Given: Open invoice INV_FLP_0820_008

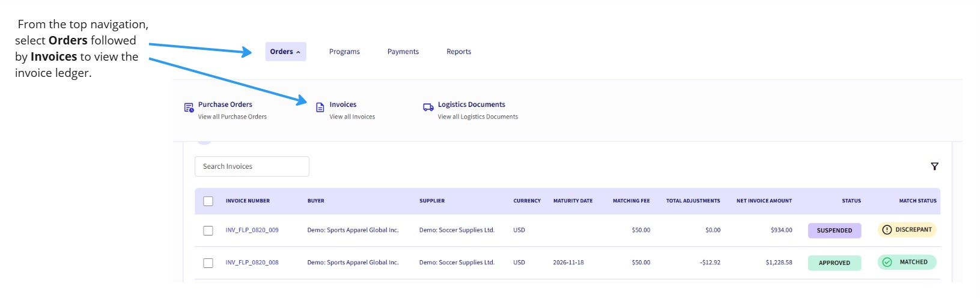Looking at the screenshot, I should click(x=252, y=263).
